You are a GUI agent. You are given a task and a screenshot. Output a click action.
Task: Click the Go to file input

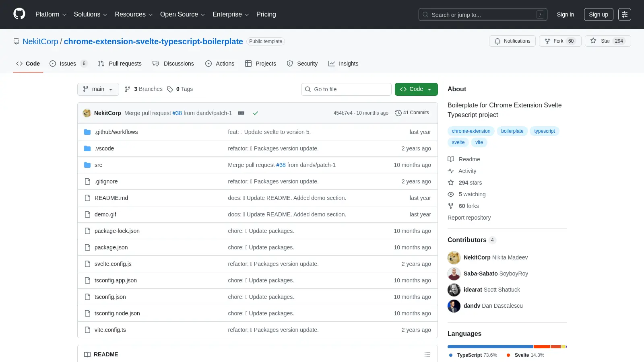point(346,89)
